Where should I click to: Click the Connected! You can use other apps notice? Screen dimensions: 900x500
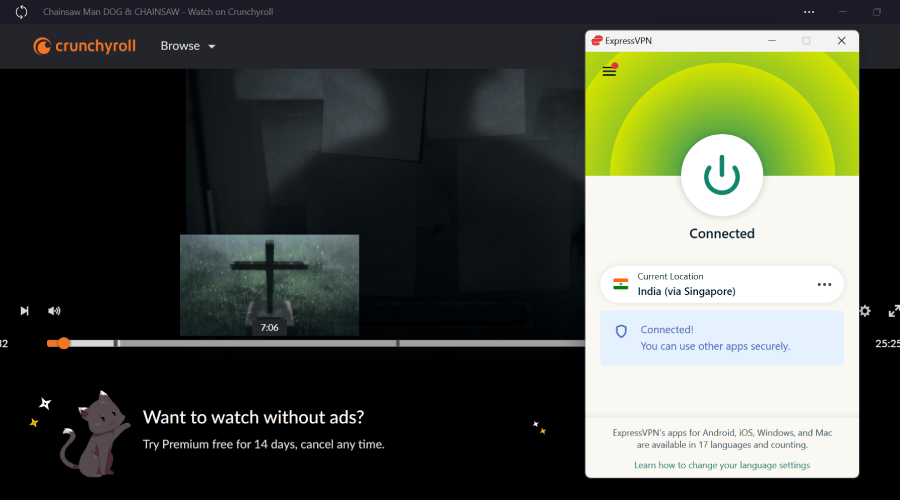[721, 338]
